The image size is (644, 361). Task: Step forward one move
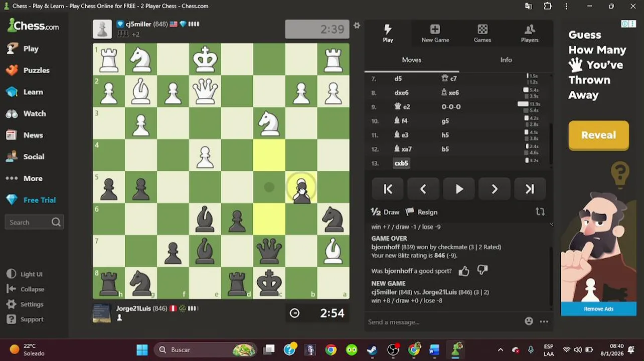495,189
